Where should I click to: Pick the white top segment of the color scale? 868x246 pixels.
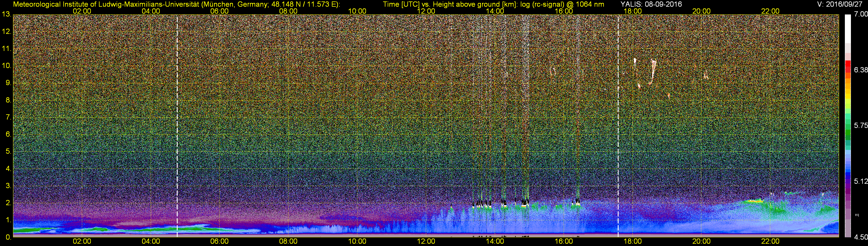pos(848,29)
